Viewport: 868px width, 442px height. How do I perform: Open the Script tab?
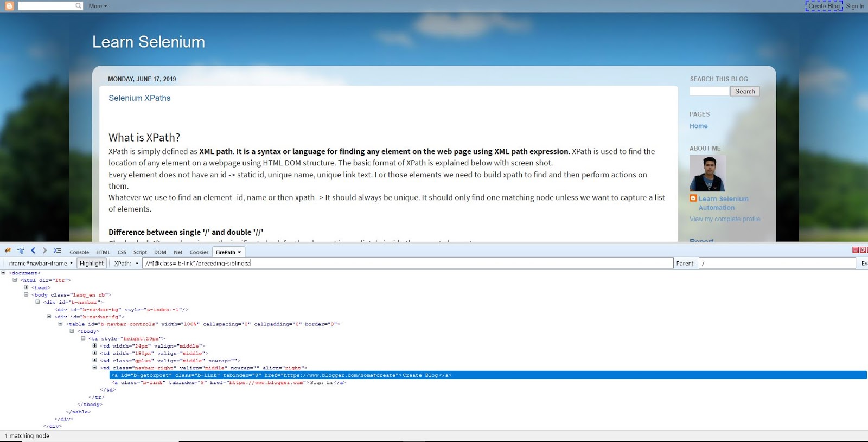[x=140, y=252]
